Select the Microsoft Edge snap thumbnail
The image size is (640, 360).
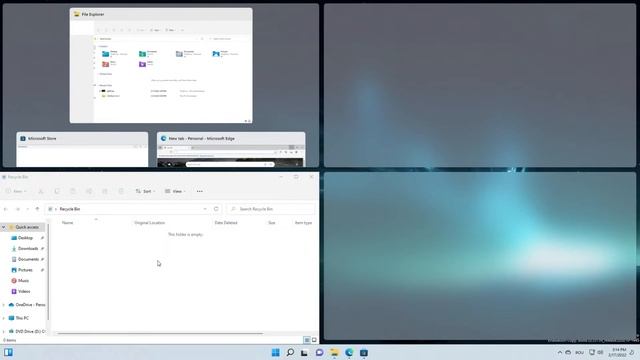231,149
